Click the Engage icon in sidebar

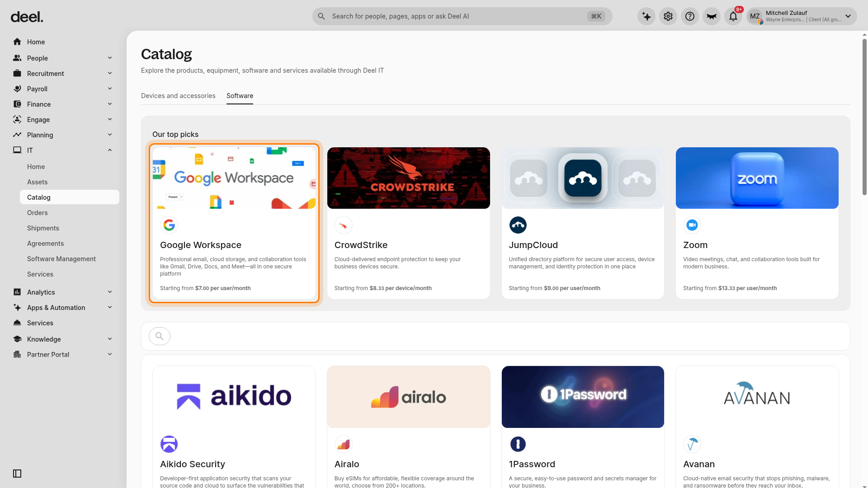click(17, 119)
